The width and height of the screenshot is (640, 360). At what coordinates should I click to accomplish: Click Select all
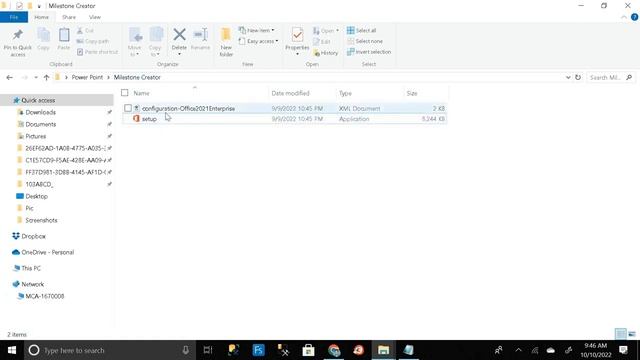pos(362,30)
